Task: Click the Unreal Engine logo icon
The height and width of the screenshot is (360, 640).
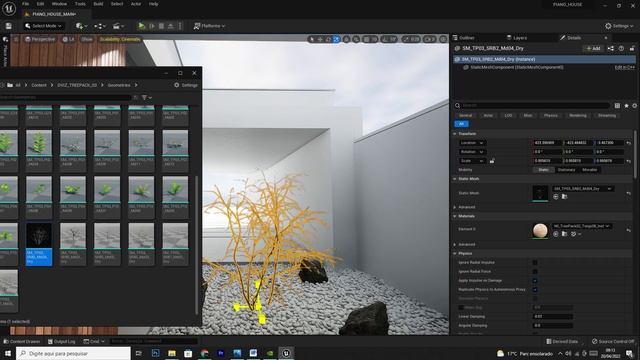Action: 9,8
